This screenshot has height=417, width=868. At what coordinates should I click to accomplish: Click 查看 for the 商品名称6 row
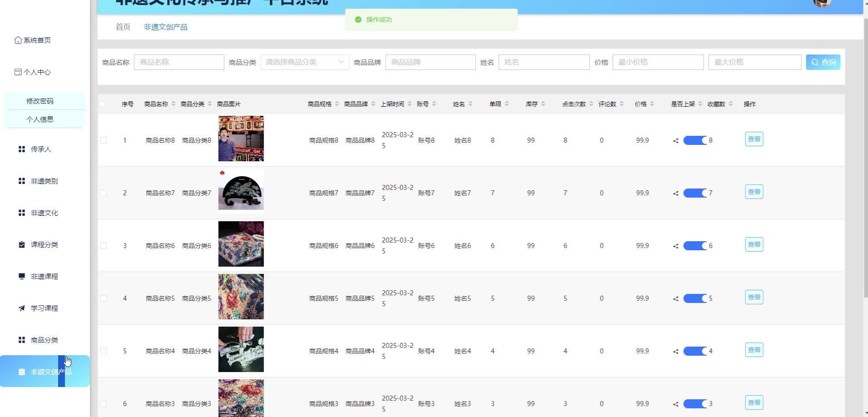tap(754, 244)
